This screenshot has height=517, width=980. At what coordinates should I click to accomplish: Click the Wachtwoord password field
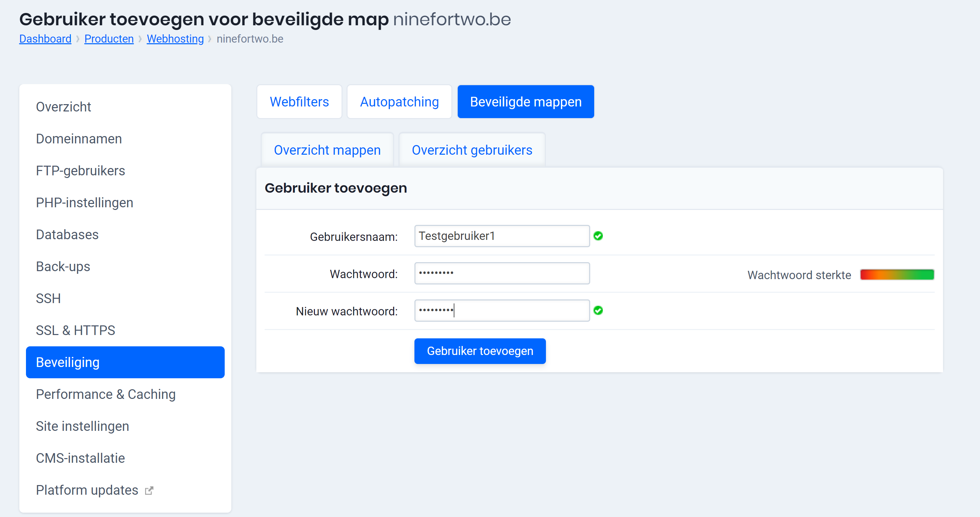pyautogui.click(x=501, y=273)
